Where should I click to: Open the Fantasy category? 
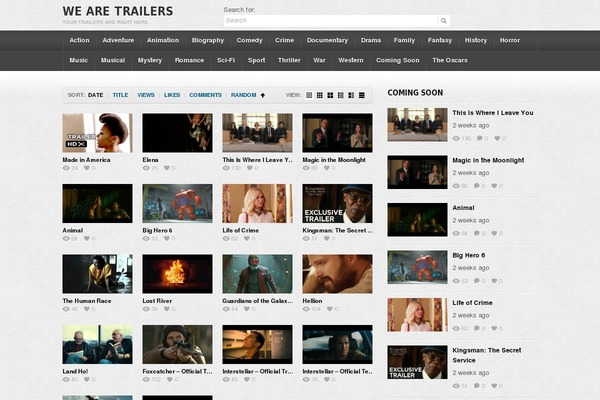(440, 41)
